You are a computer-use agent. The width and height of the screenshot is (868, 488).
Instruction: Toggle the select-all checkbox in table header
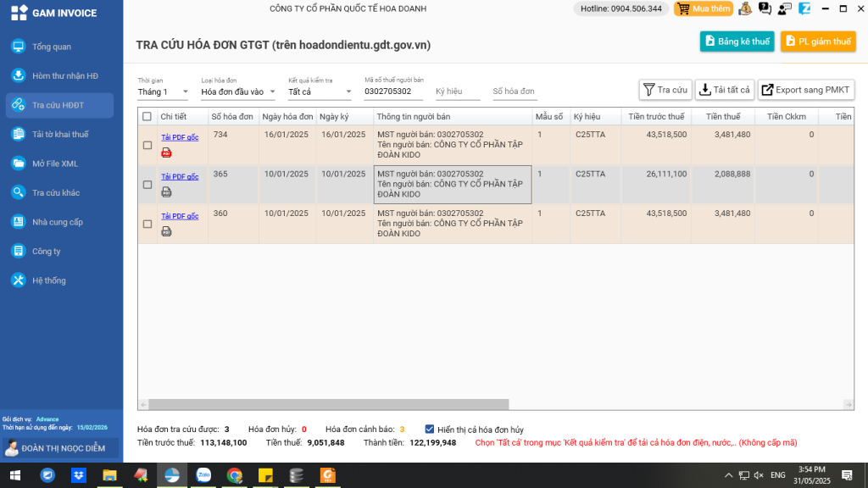pyautogui.click(x=147, y=117)
